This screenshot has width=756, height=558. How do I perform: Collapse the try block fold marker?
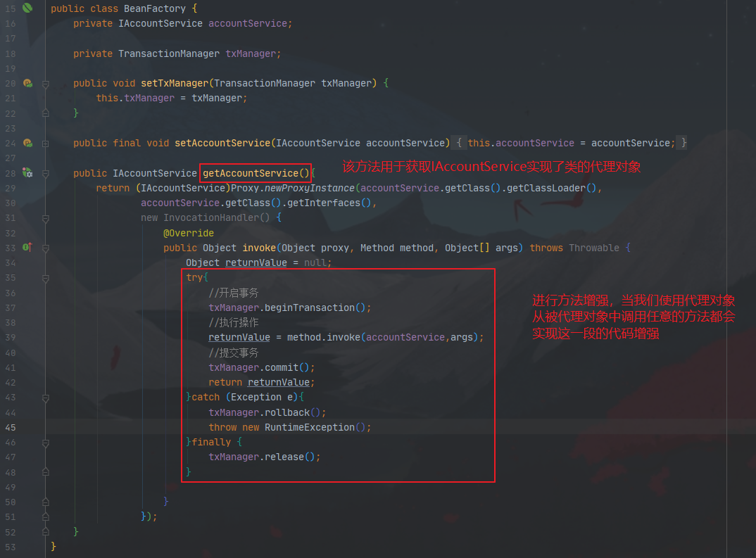pos(45,278)
